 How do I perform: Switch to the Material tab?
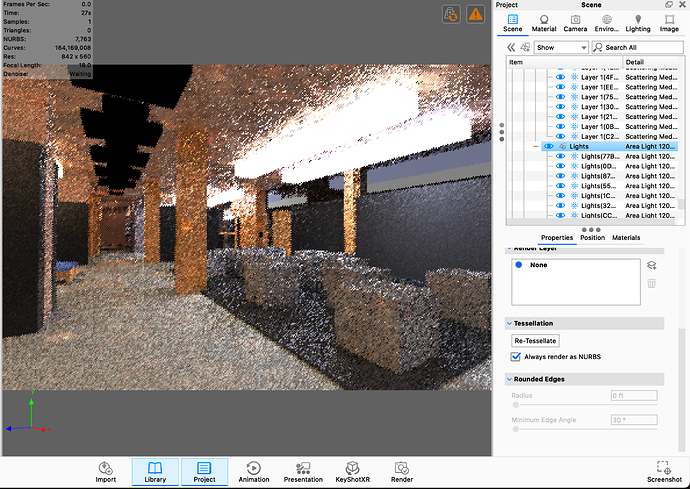tap(544, 23)
